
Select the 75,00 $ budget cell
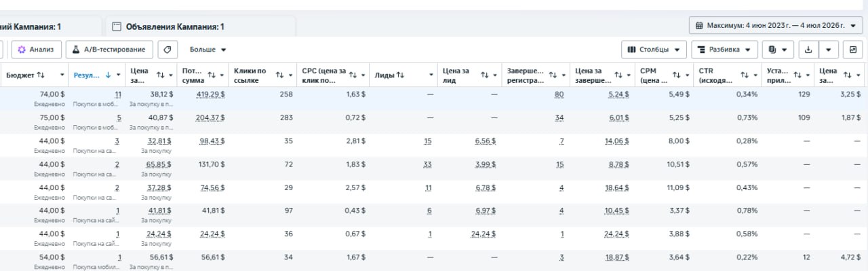tap(52, 118)
